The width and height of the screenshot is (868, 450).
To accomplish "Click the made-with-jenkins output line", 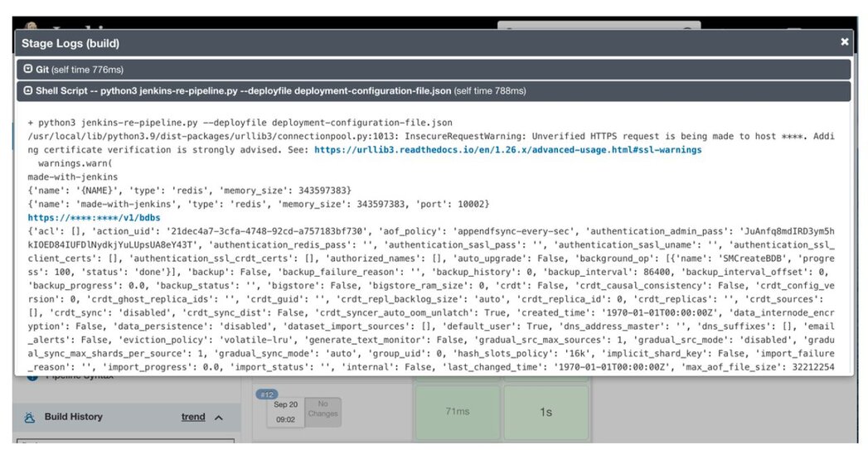I will [72, 177].
